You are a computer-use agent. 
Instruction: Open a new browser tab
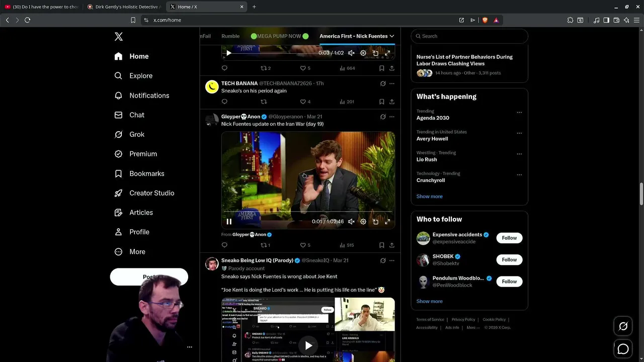(x=254, y=7)
